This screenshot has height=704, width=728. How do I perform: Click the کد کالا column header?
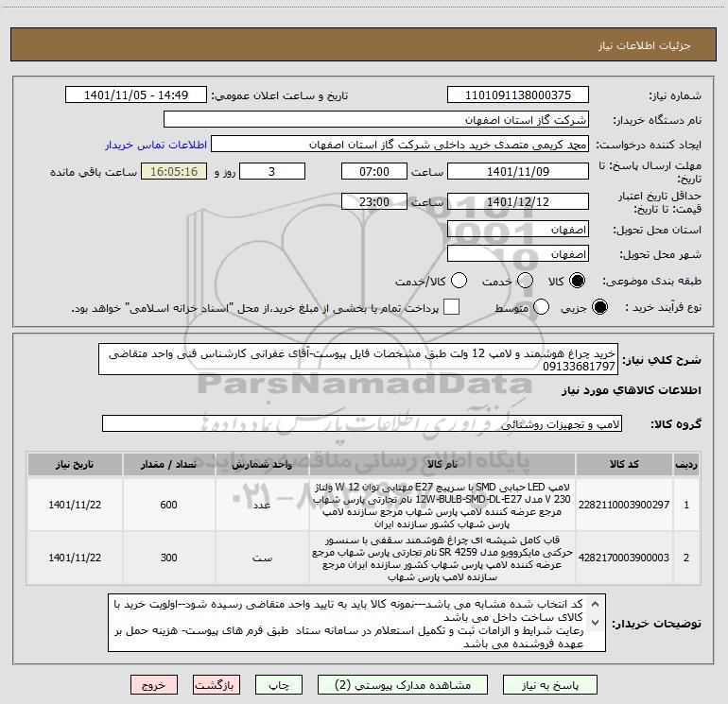coord(624,464)
